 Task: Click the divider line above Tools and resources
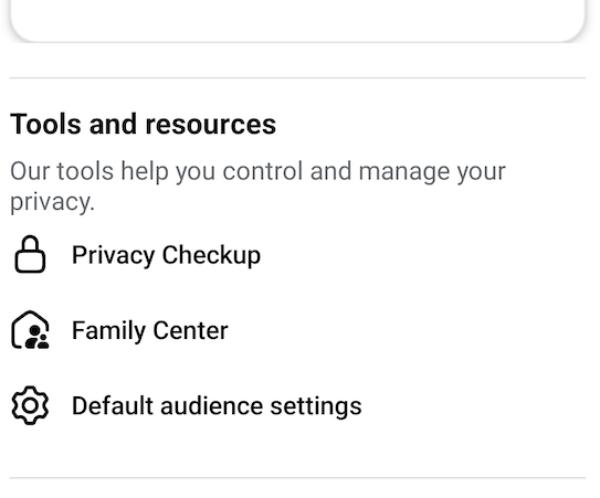coord(298,78)
